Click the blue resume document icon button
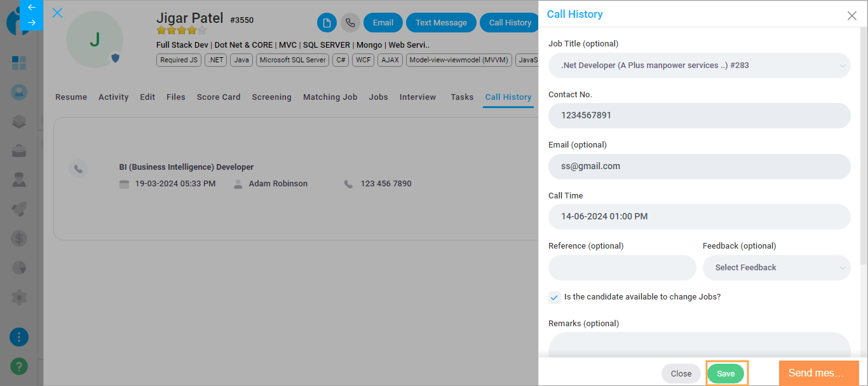 pos(327,23)
